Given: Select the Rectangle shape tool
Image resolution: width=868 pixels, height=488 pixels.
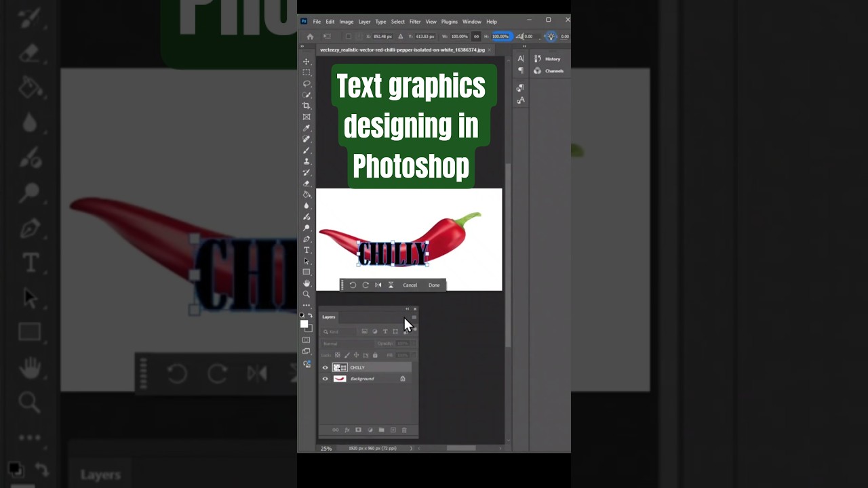Looking at the screenshot, I should click(307, 272).
